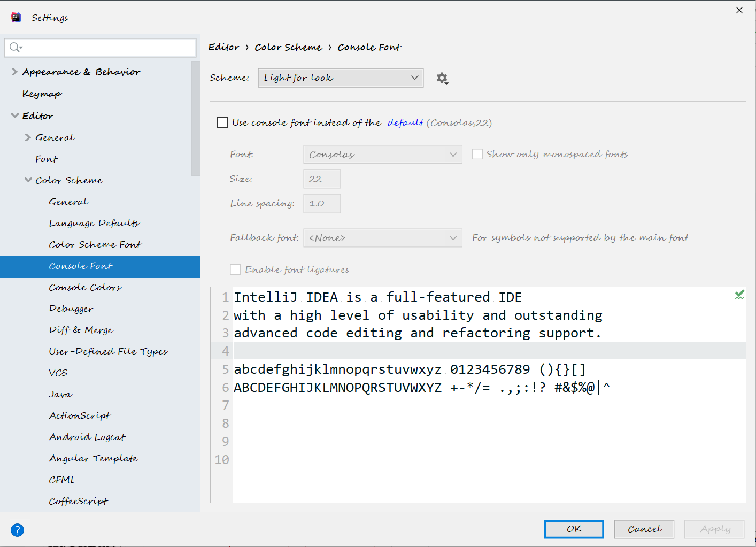Select Console Font in the tree
This screenshot has height=547, width=756.
click(100, 266)
